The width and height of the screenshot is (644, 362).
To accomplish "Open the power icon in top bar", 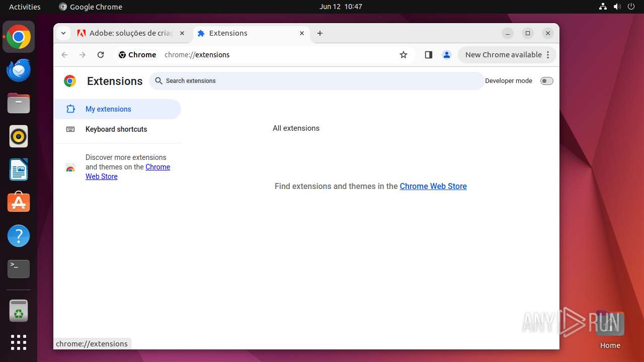I will click(x=631, y=7).
